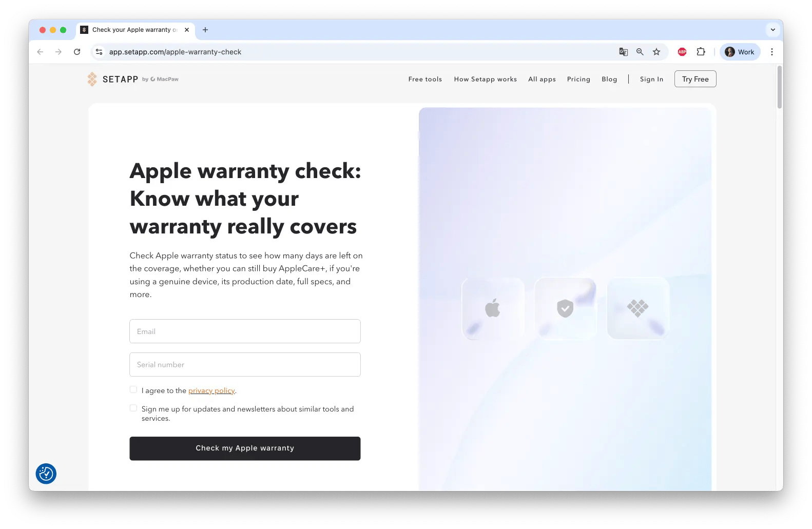Check the newsletter signup checkbox
This screenshot has width=812, height=529.
pos(133,408)
